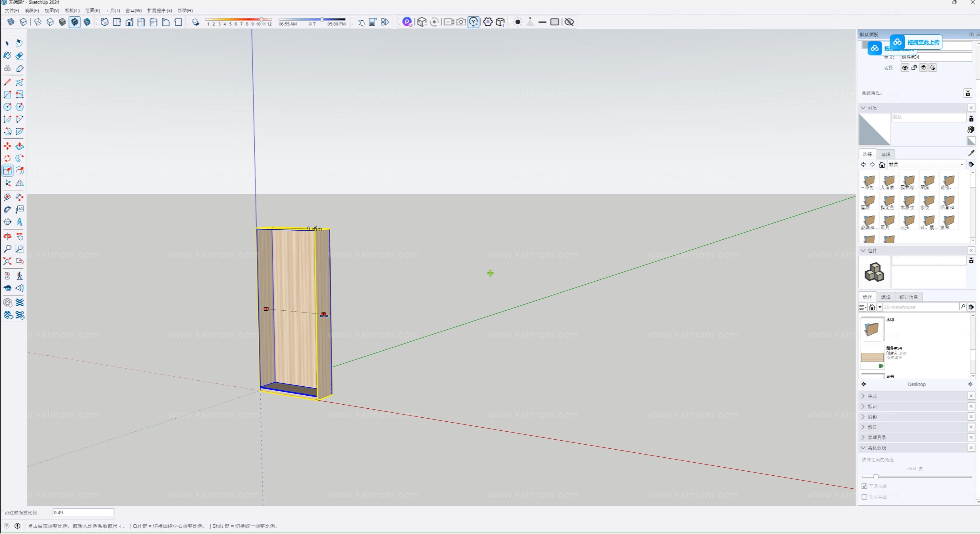Switch to materials 编辑 tab
This screenshot has width=980, height=534.
886,154
